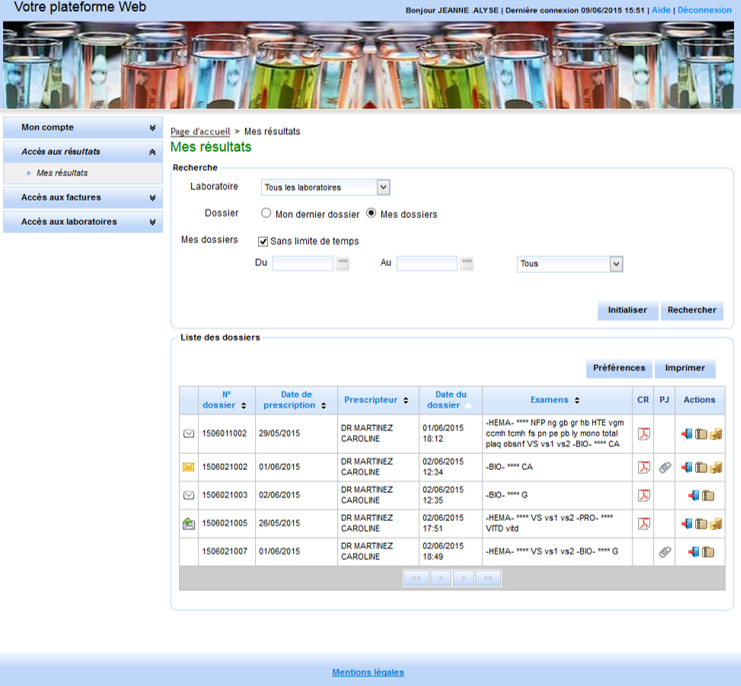The image size is (741, 686).
Task: Click the Rechercher button
Action: [x=692, y=310]
